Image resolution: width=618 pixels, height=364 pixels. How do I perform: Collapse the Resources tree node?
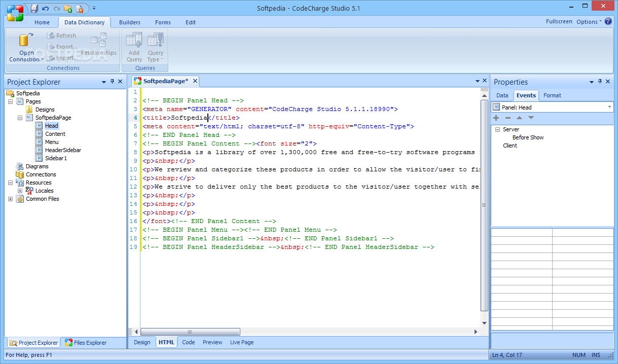click(10, 183)
